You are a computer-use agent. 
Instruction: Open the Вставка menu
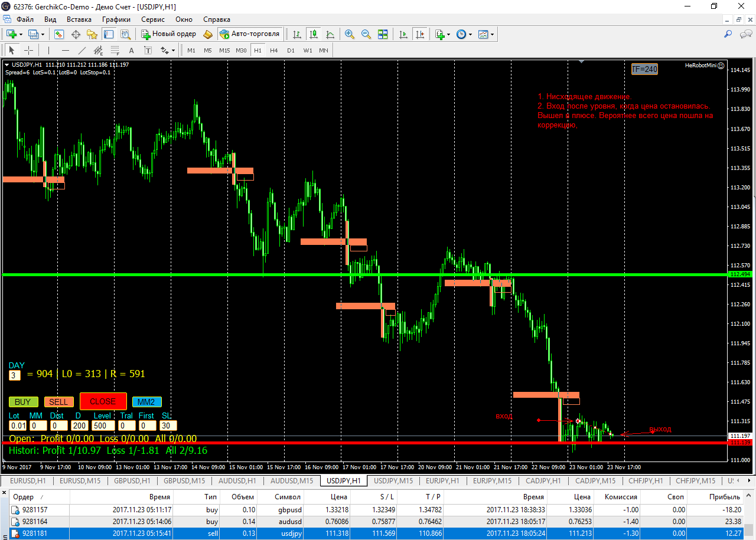79,19
